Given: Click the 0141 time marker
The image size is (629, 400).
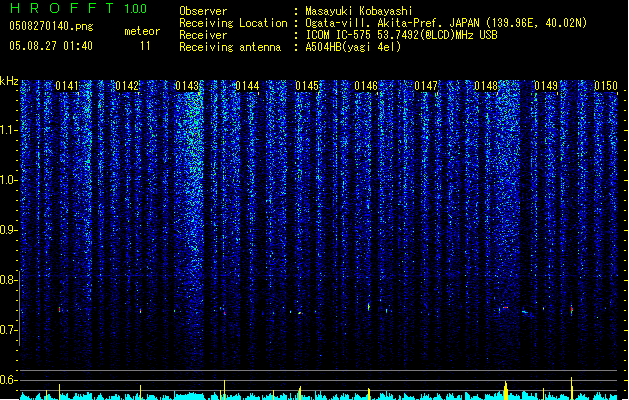Looking at the screenshot, I should coord(67,86).
